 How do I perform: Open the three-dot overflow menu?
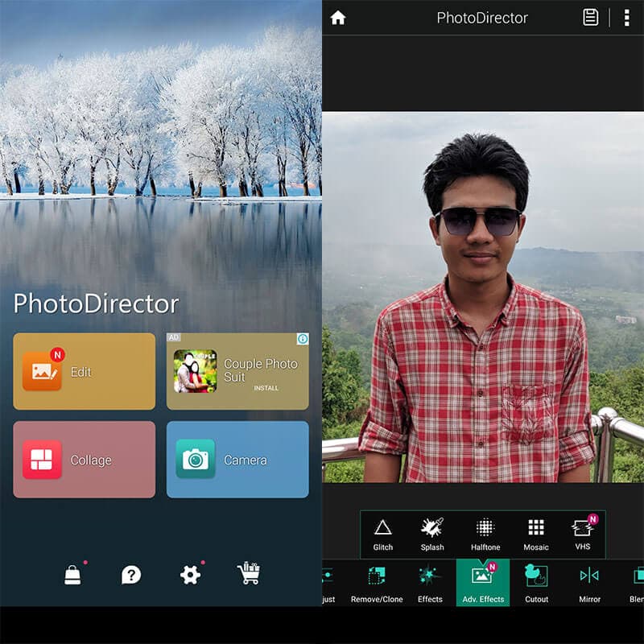pyautogui.click(x=627, y=18)
